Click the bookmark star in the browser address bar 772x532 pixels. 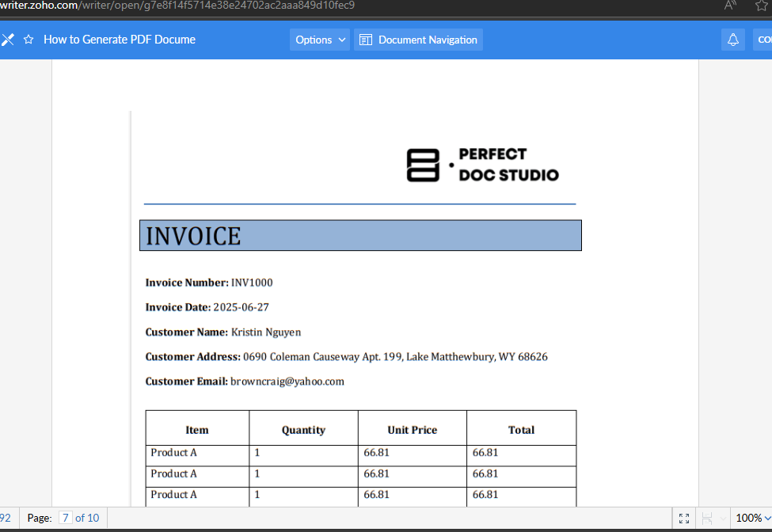point(760,6)
